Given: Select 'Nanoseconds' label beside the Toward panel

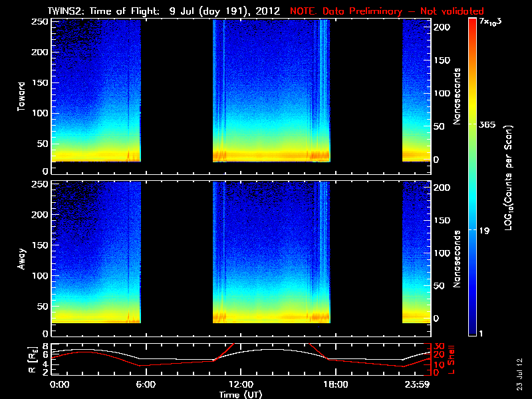Looking at the screenshot, I should (457, 96).
